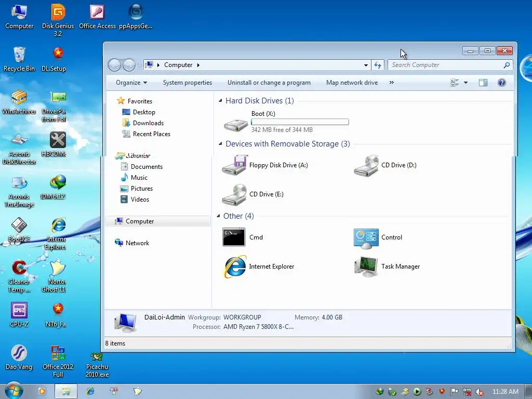The height and width of the screenshot is (399, 532).
Task: Show the preview pane
Action: (483, 83)
